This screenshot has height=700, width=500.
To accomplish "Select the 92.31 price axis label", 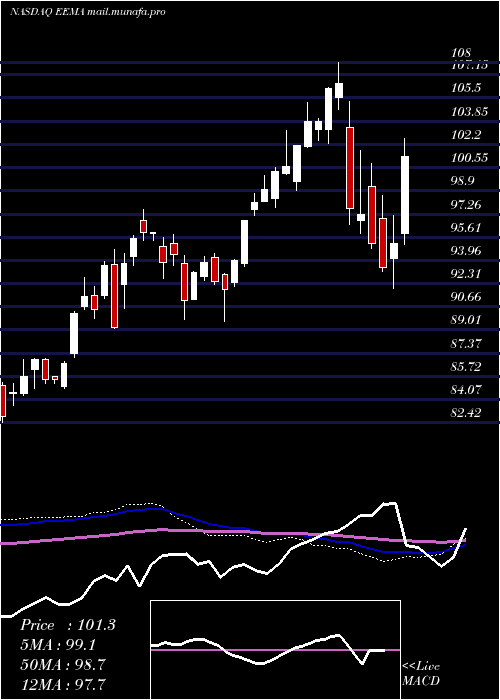I will pos(467,274).
